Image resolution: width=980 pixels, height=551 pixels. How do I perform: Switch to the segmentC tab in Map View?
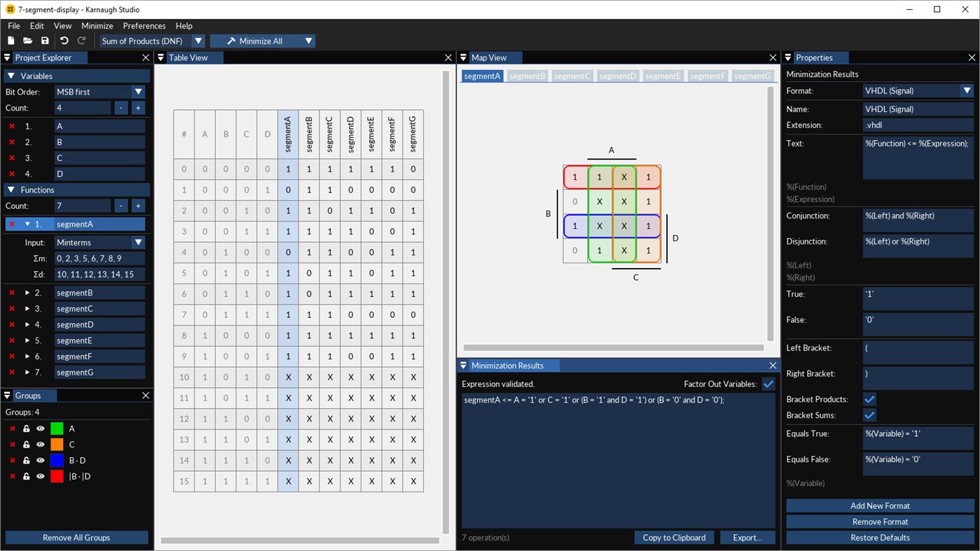[x=572, y=76]
